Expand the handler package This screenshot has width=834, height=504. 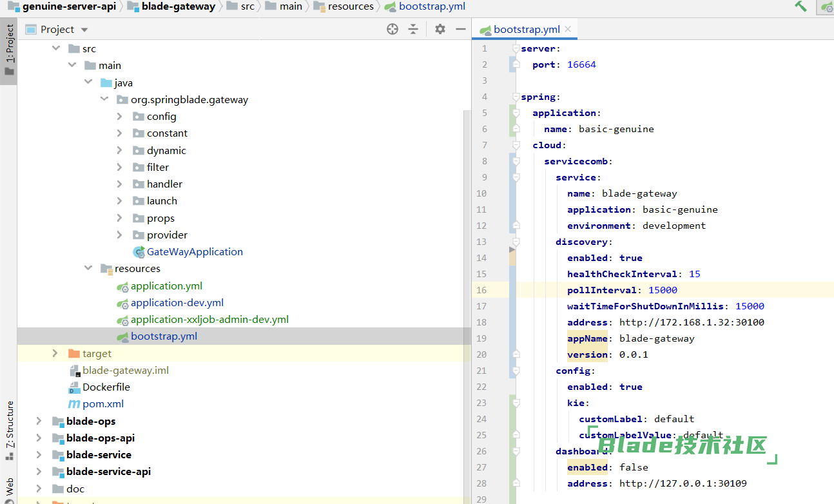click(x=120, y=184)
